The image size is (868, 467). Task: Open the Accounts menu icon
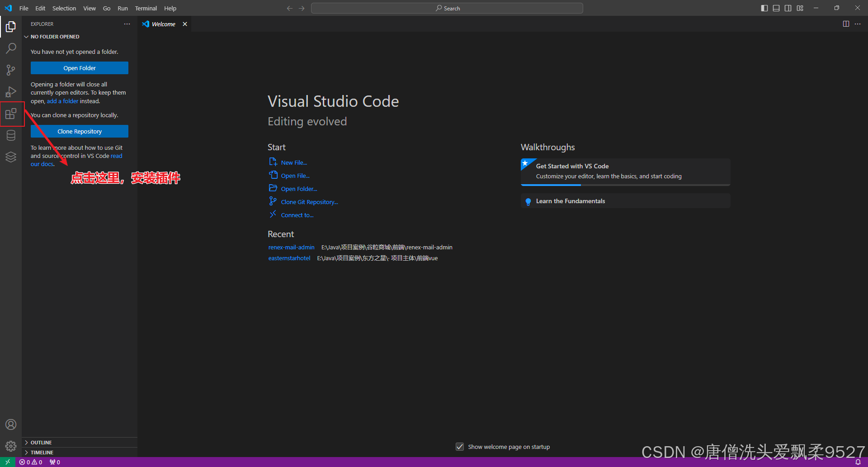11,424
